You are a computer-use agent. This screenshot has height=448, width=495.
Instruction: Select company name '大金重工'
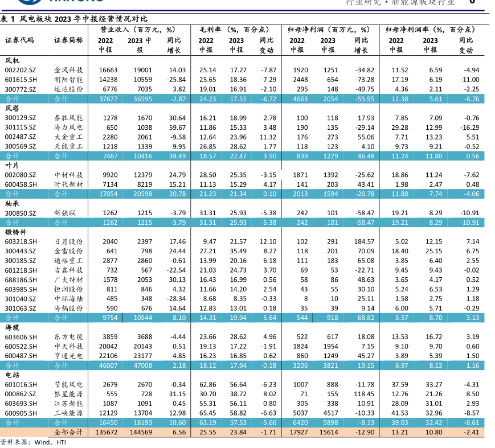tap(68, 137)
